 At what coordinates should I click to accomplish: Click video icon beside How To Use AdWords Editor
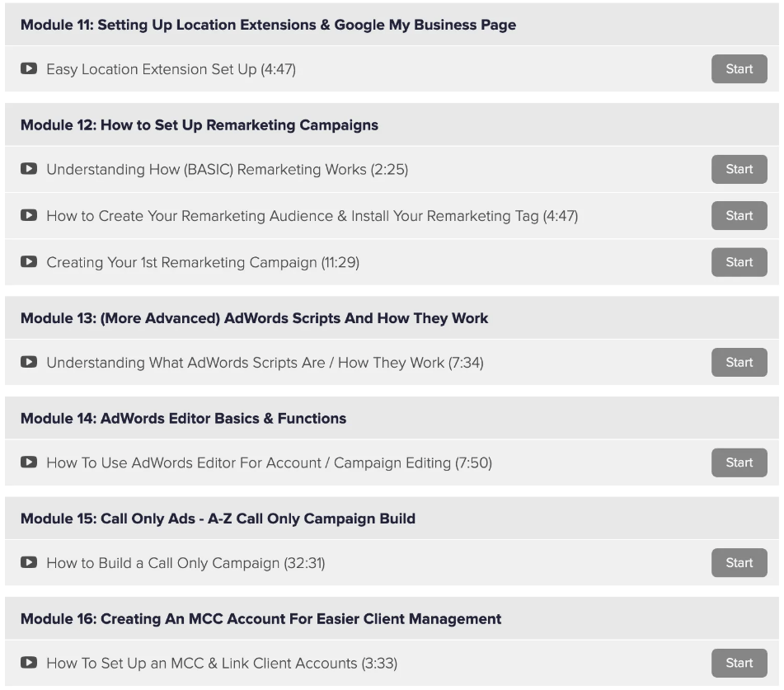click(x=29, y=462)
